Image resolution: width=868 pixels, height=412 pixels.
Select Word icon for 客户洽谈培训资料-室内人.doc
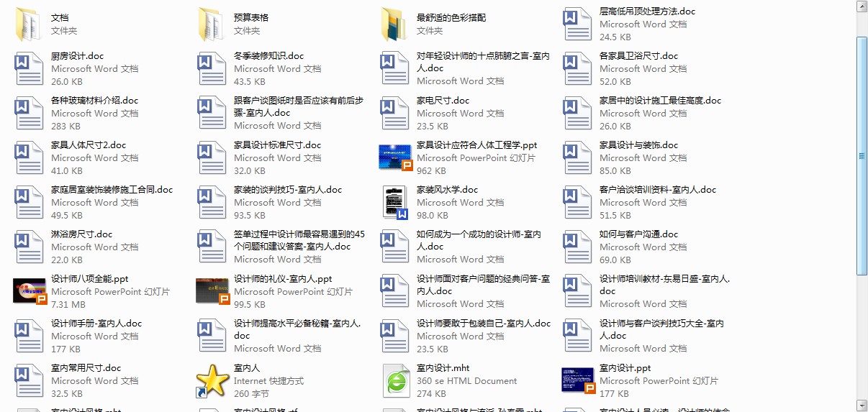(x=578, y=203)
